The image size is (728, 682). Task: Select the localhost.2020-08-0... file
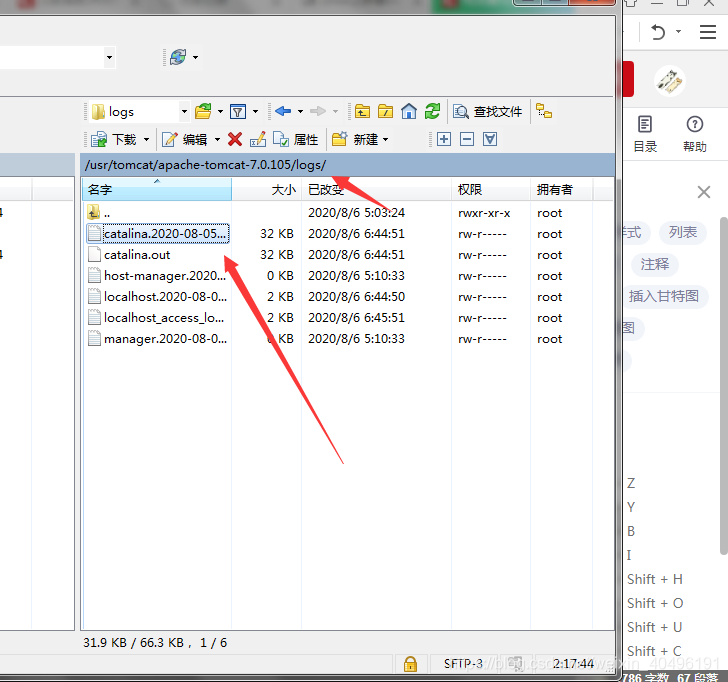pos(157,297)
